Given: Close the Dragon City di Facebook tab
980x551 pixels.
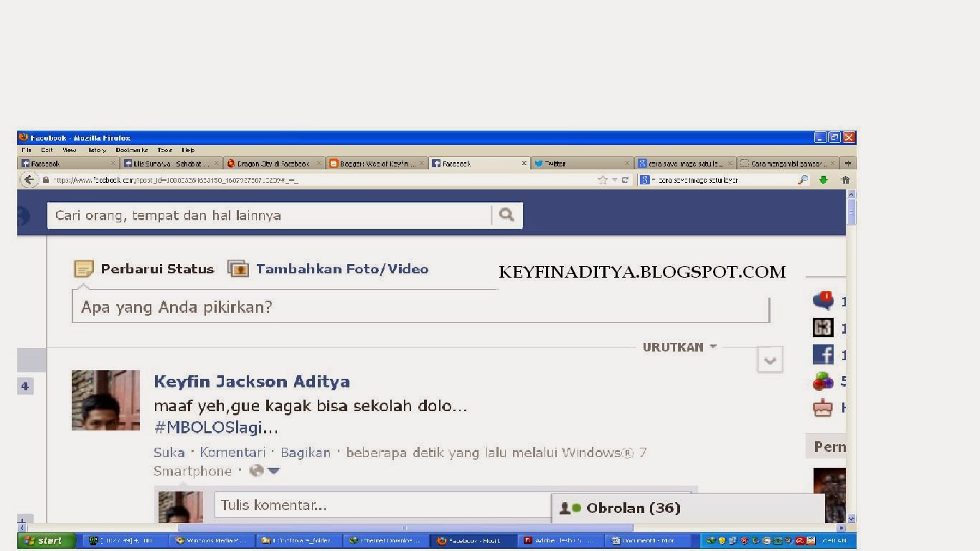Looking at the screenshot, I should coord(318,164).
